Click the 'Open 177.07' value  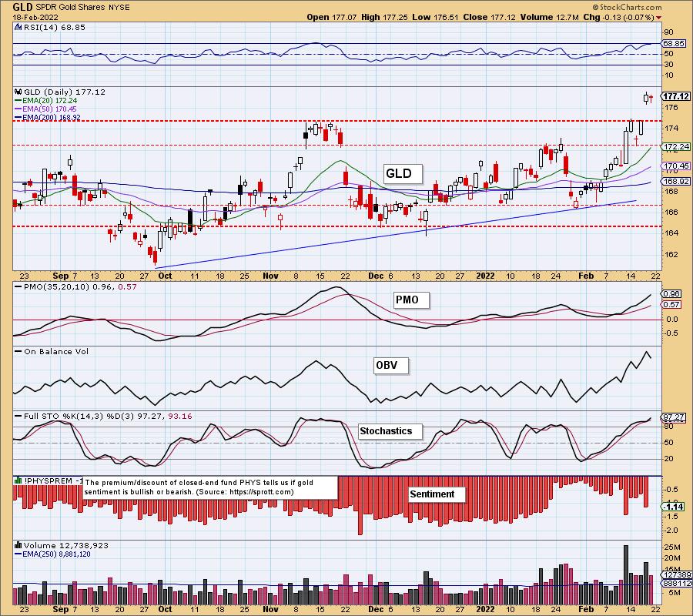pyautogui.click(x=331, y=17)
